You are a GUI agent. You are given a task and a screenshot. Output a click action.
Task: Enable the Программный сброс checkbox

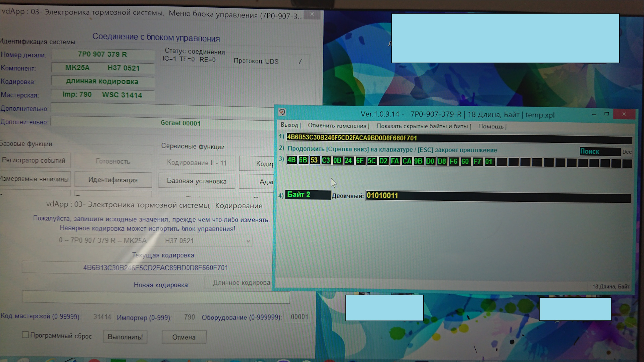click(25, 335)
